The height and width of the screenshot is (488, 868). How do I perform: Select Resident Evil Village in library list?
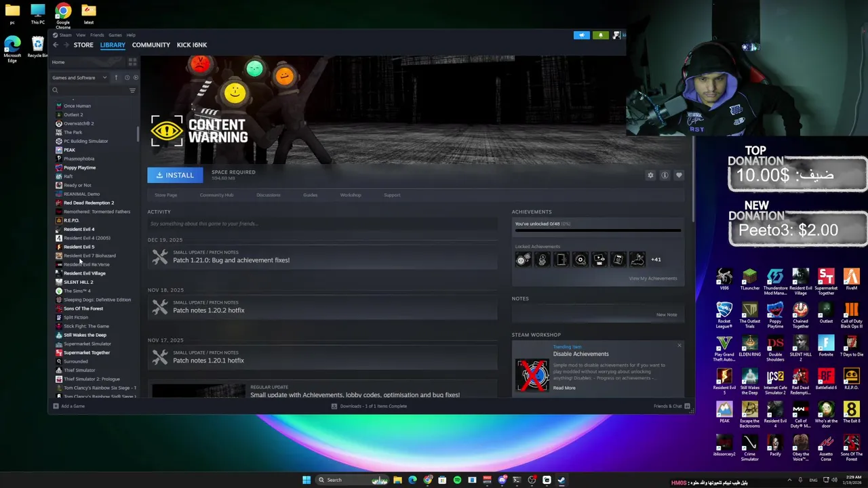coord(84,273)
